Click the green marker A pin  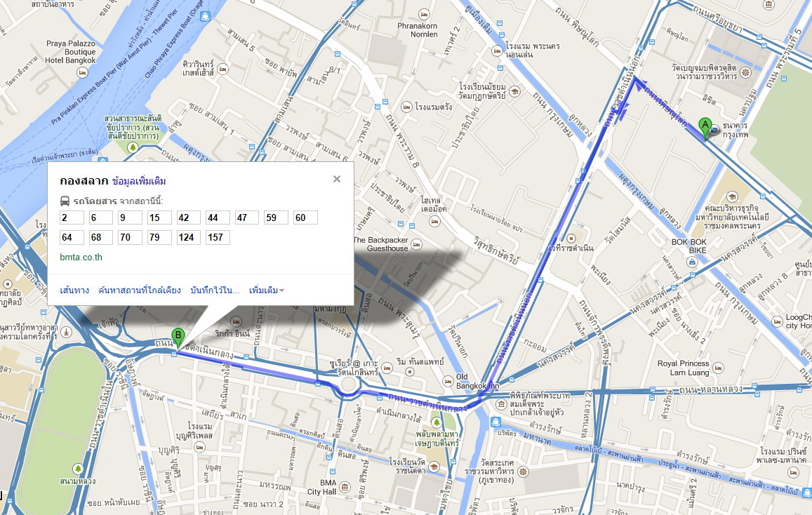tap(705, 128)
